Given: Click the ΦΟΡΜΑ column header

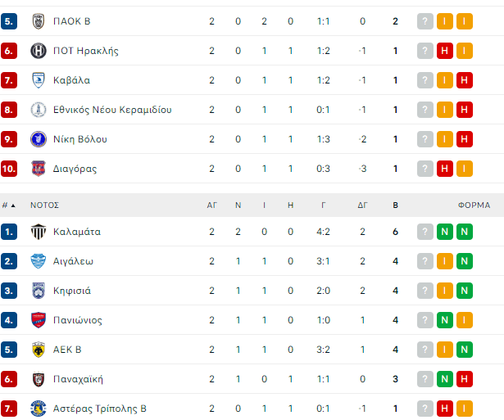Looking at the screenshot, I should point(474,205).
